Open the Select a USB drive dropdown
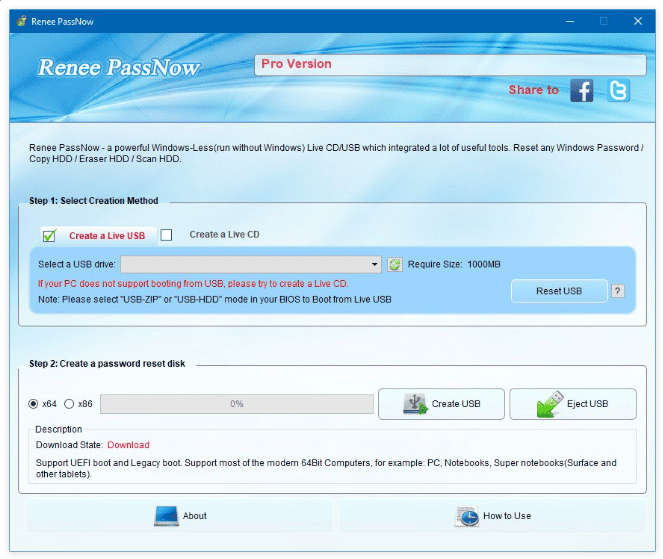The width and height of the screenshot is (663, 559). tap(251, 264)
